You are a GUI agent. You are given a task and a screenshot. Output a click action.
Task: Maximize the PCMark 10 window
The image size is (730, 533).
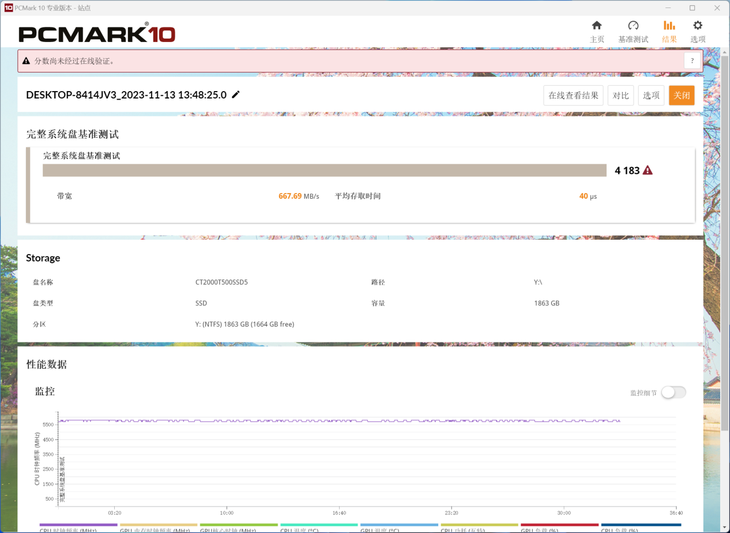692,7
